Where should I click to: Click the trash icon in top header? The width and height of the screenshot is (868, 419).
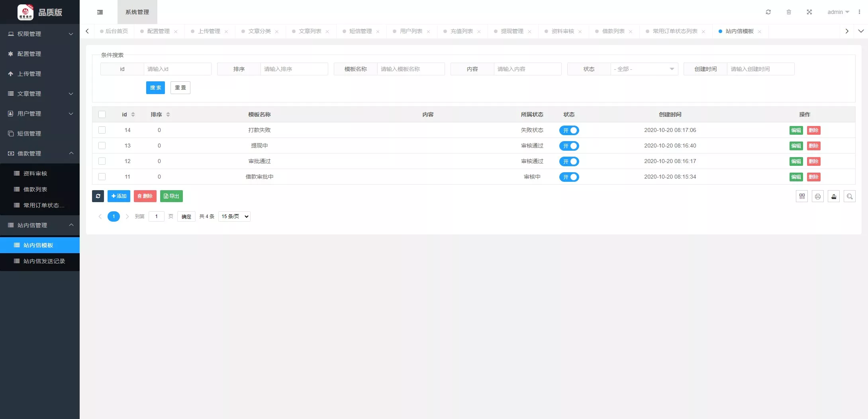tap(788, 12)
